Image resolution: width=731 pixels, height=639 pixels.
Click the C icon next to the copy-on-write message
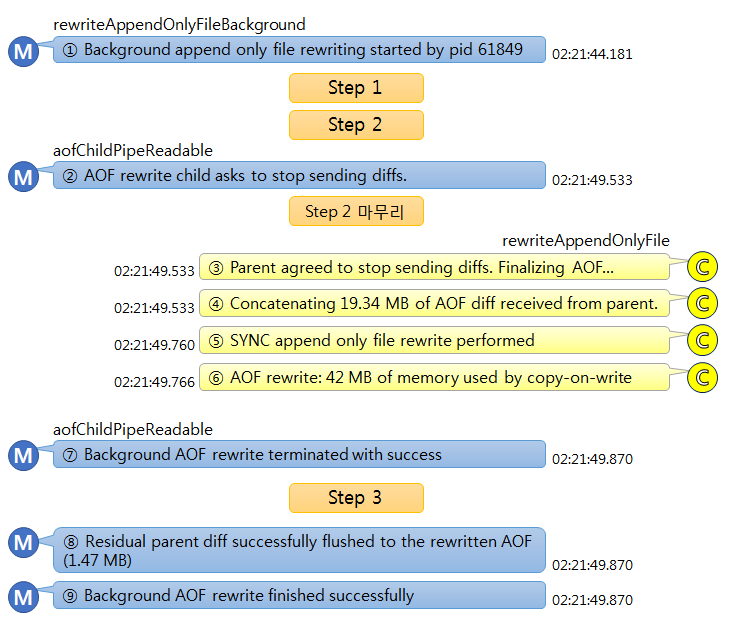click(703, 378)
